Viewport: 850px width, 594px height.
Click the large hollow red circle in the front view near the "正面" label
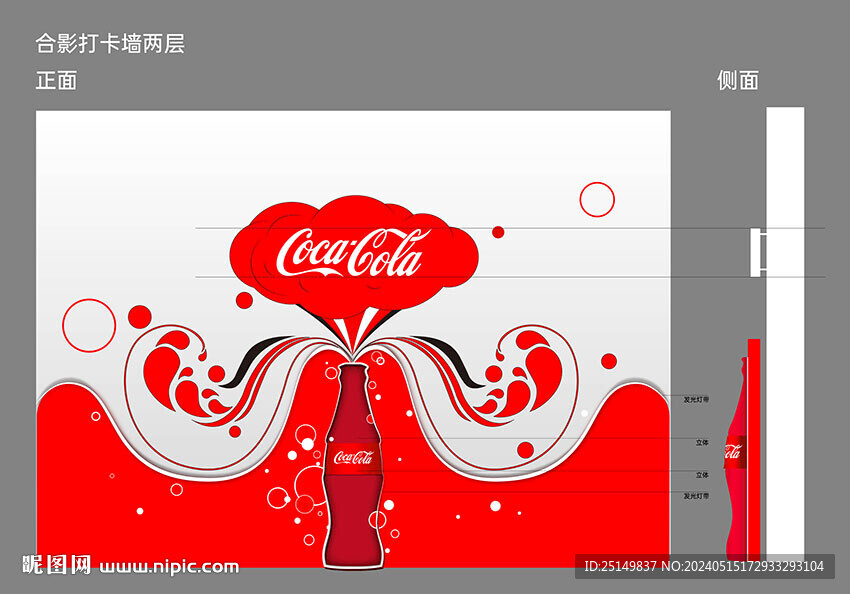(x=89, y=325)
